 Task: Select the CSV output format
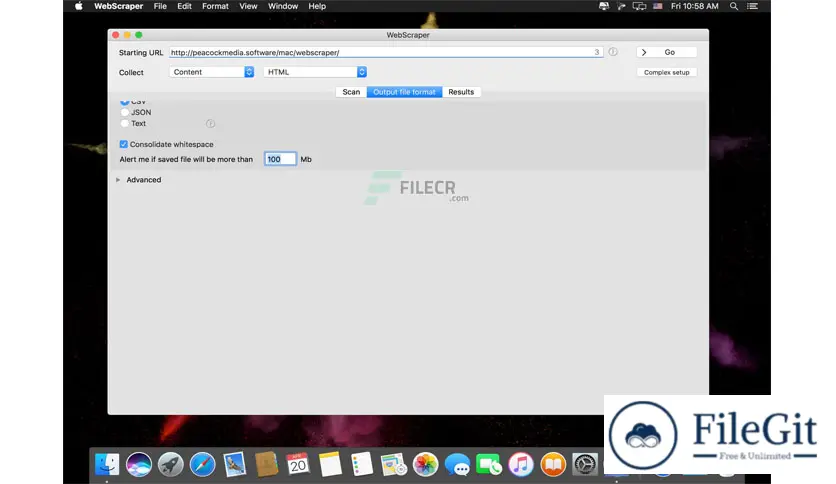pos(125,102)
